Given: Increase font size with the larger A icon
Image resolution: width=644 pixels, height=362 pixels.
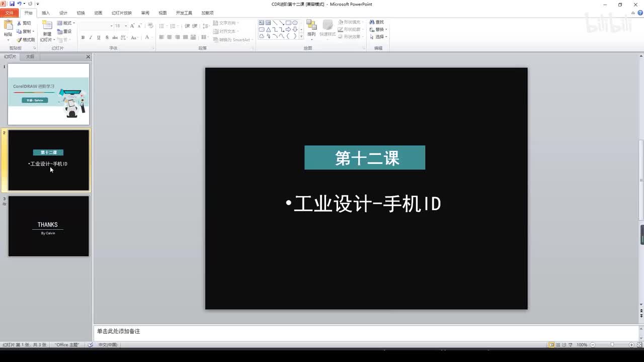Looking at the screenshot, I should pyautogui.click(x=132, y=26).
